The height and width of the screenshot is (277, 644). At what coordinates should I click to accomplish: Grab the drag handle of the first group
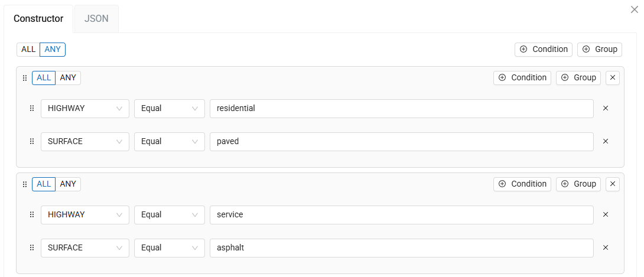25,78
